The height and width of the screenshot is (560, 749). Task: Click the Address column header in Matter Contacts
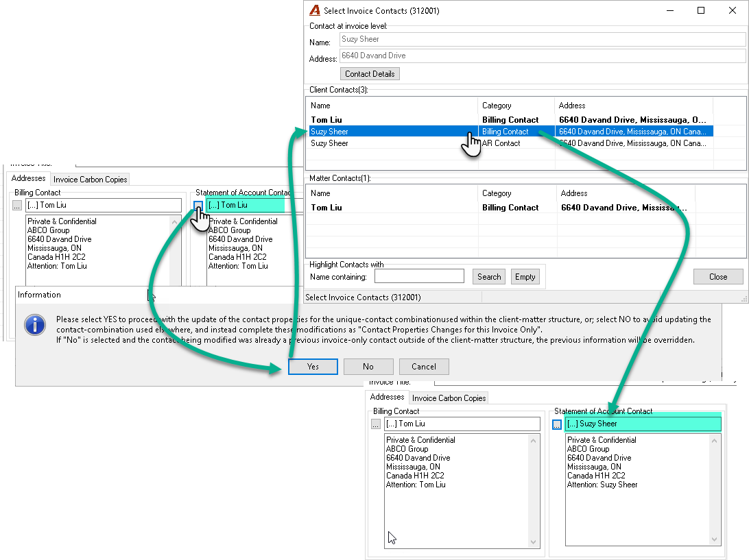(626, 193)
